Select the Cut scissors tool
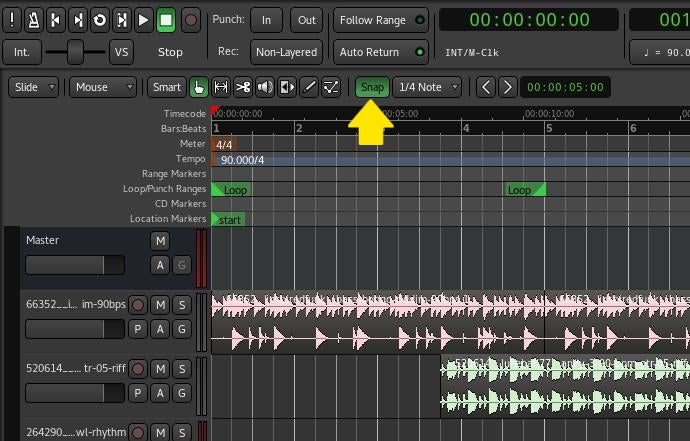Viewport: 690px width, 441px height. 243,87
